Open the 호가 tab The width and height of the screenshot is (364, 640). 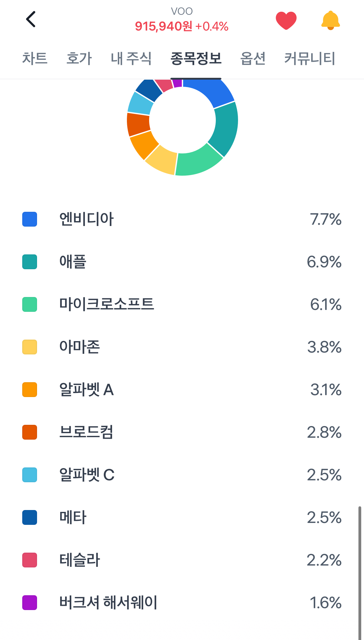point(79,58)
